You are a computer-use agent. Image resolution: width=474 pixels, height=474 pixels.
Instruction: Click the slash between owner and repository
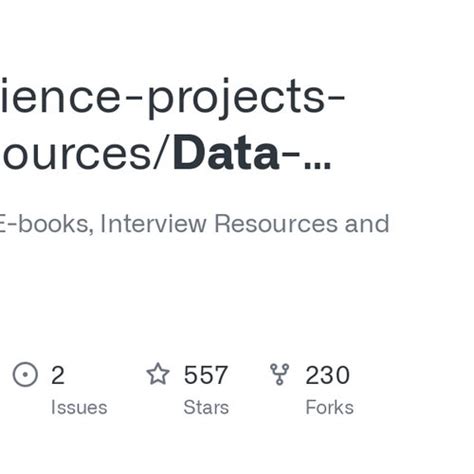[x=162, y=154]
